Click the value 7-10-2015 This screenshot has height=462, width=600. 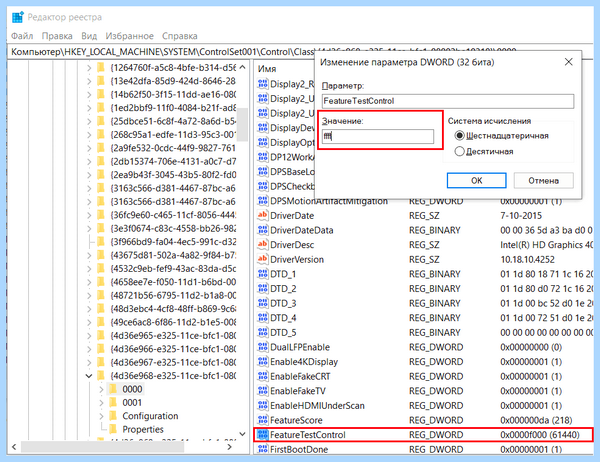click(521, 215)
